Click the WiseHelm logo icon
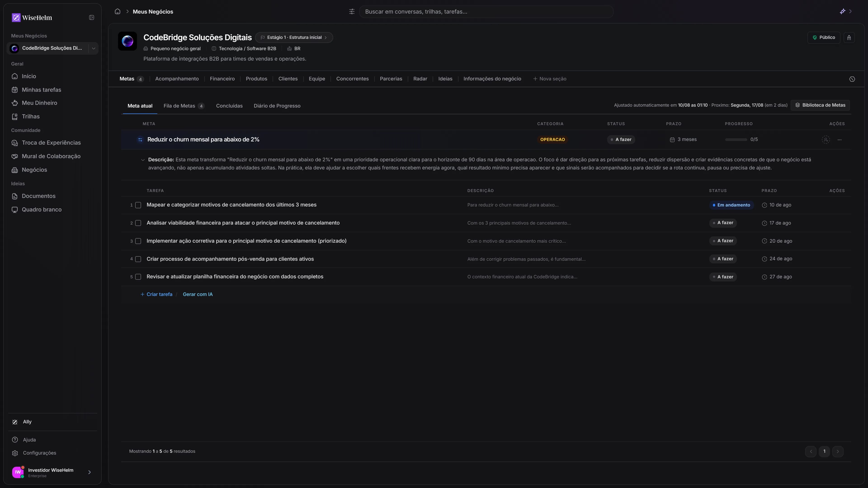868x488 pixels. click(x=16, y=18)
